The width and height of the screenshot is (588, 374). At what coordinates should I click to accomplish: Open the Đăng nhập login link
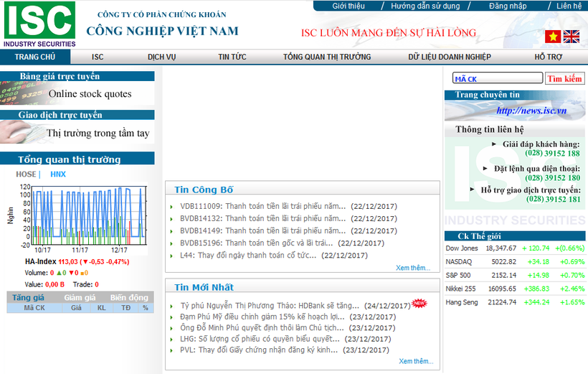coord(508,6)
